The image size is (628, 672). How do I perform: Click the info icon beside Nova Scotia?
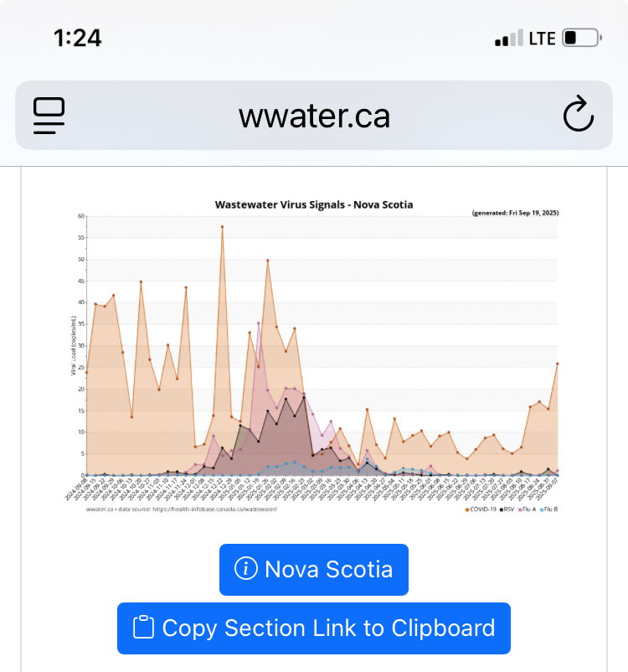(245, 570)
